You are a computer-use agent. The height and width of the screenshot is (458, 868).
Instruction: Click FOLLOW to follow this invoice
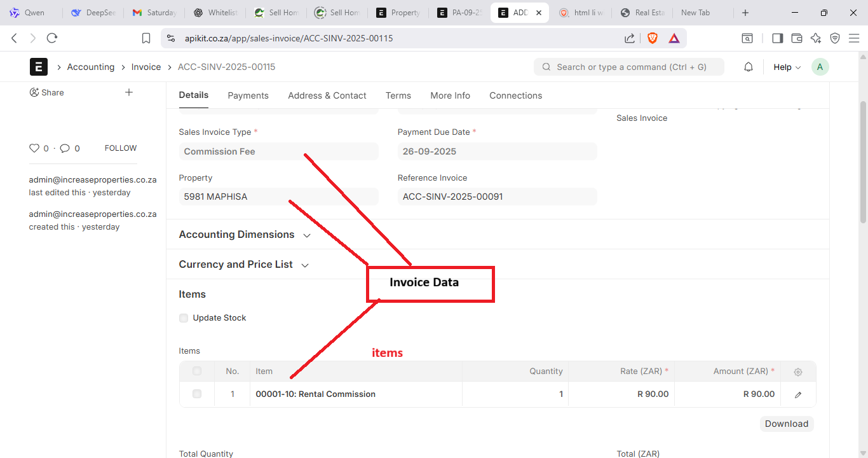point(121,148)
